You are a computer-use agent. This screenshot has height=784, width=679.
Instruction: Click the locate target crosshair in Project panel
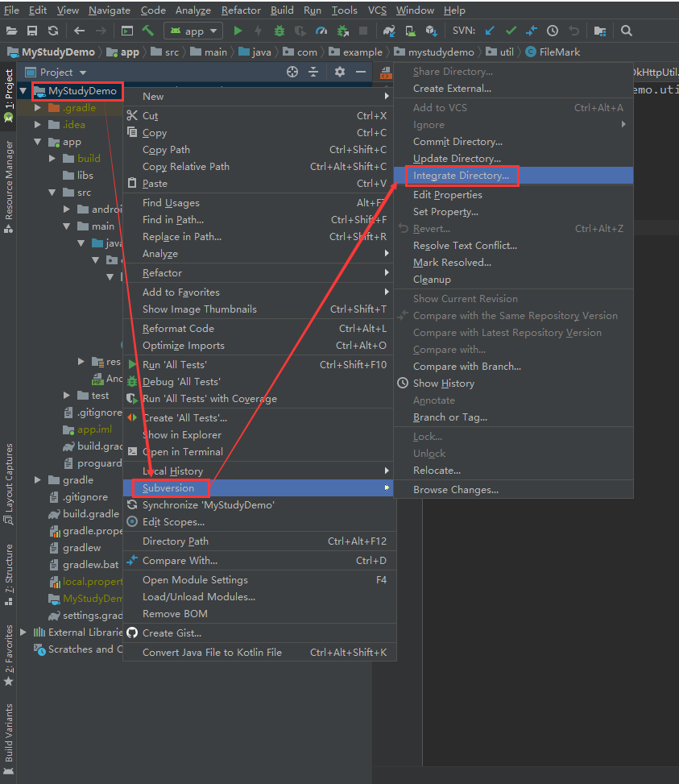[292, 72]
